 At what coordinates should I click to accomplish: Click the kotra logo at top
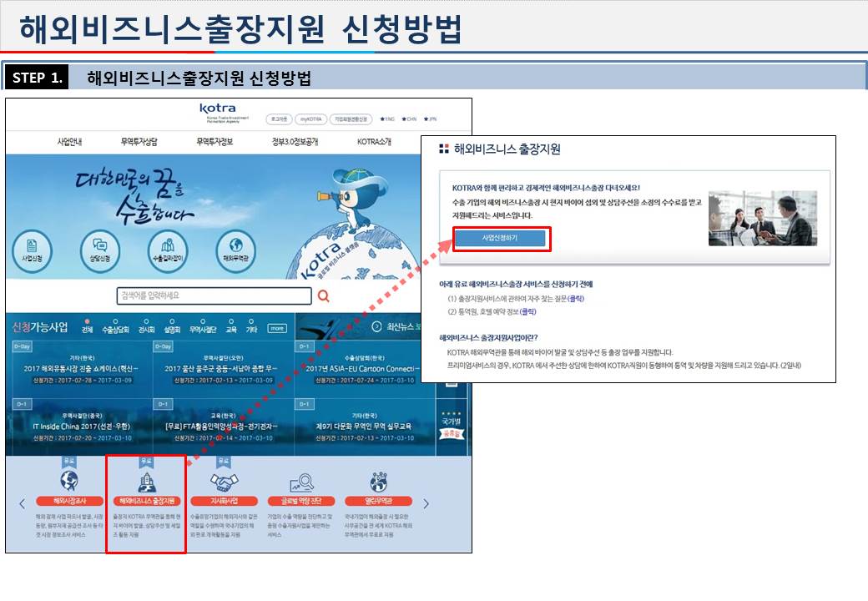tap(218, 108)
